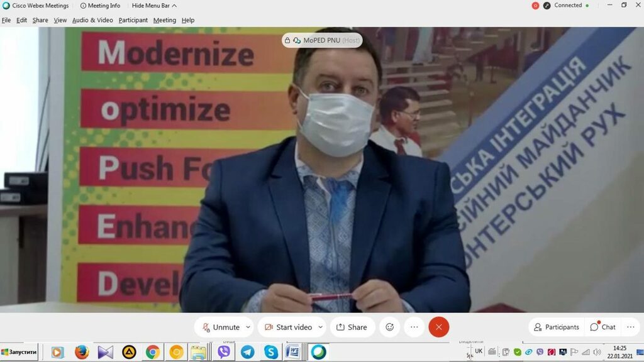Collapse the menu using Hide Menu Bar
644x362 pixels.
[154, 6]
